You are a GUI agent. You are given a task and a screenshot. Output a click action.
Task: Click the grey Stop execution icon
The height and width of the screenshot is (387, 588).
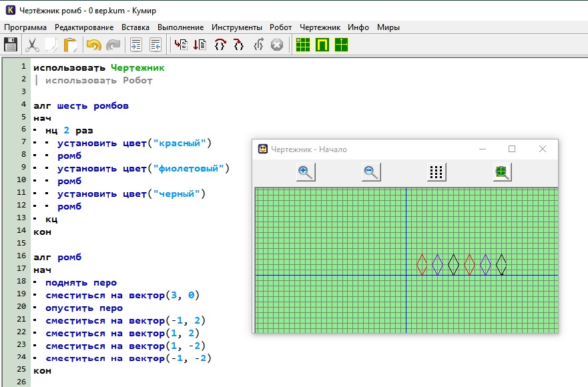pyautogui.click(x=277, y=45)
